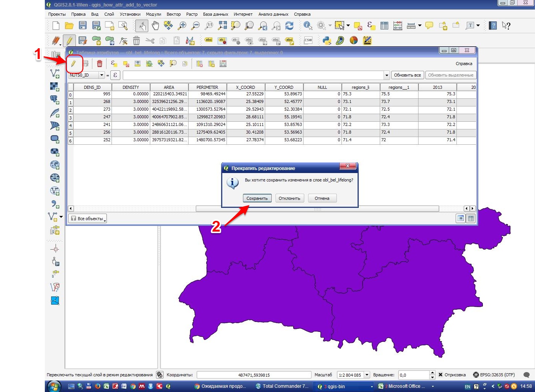Open expression builder epsilon button
The width and height of the screenshot is (535, 392).
115,75
